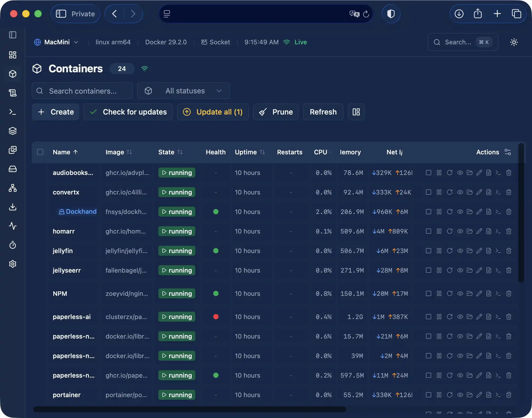Click Check for updates button
This screenshot has height=418, width=532.
[x=128, y=112]
